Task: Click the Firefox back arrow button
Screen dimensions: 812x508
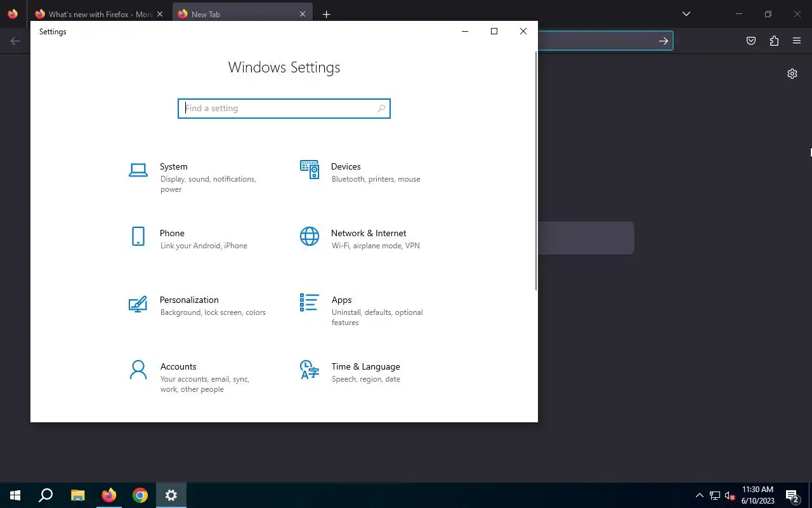Action: (15, 41)
